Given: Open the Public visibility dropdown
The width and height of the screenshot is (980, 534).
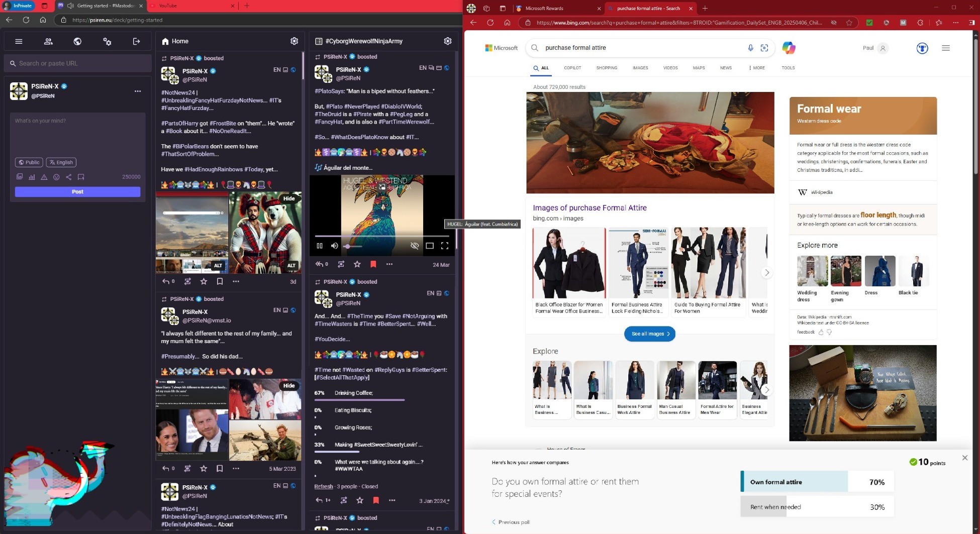Looking at the screenshot, I should (29, 162).
